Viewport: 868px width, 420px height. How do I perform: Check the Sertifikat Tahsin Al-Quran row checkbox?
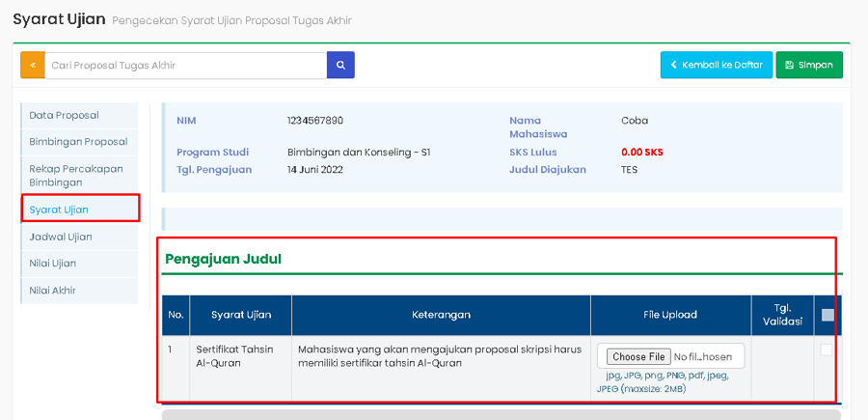(x=827, y=350)
